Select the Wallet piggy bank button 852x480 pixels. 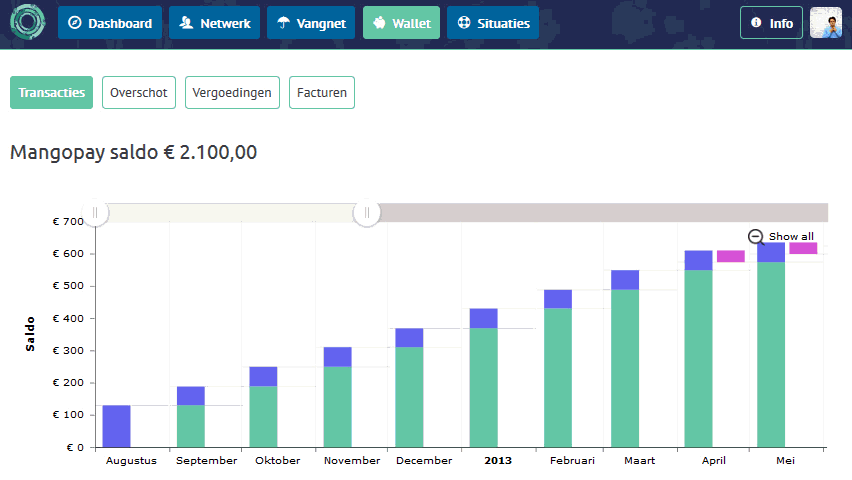(x=401, y=23)
